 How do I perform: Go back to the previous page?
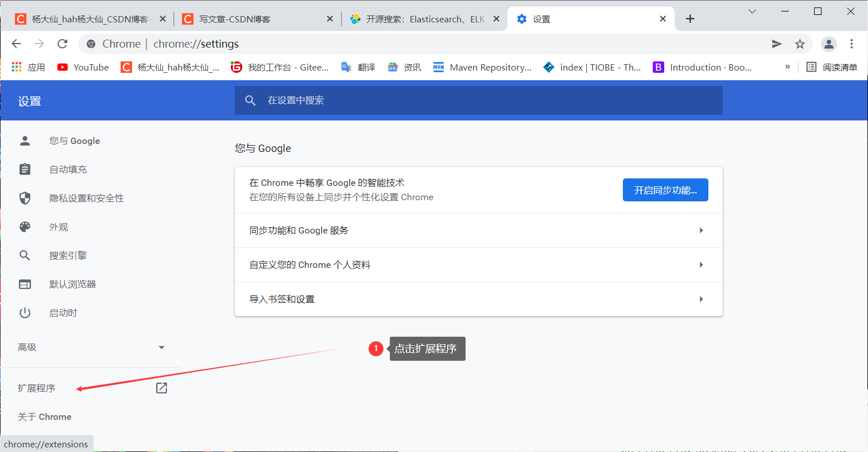point(16,44)
